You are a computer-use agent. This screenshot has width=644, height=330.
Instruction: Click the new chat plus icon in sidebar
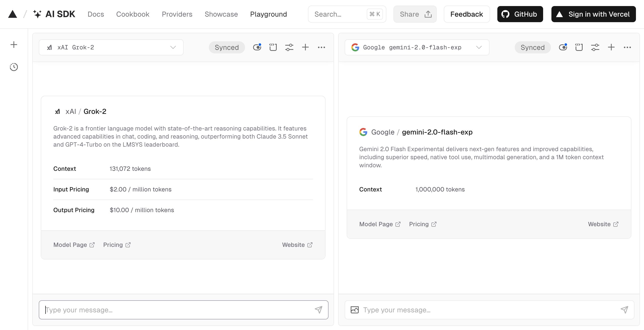[14, 45]
